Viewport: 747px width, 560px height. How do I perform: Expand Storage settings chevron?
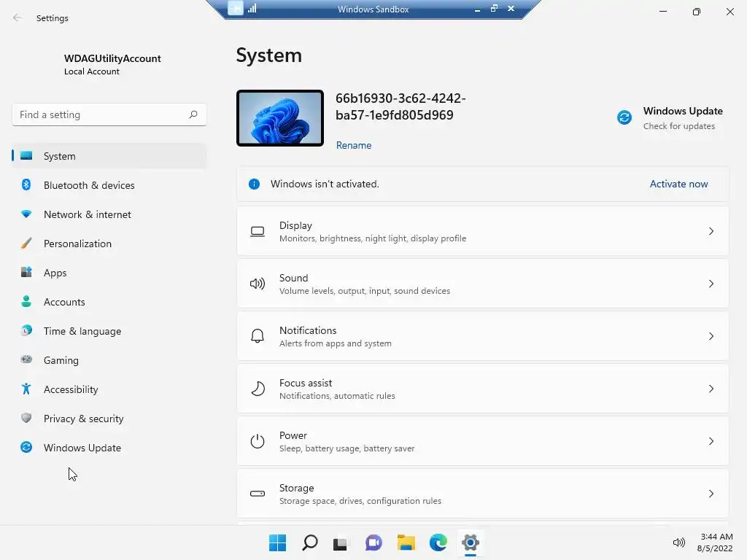[x=711, y=494]
